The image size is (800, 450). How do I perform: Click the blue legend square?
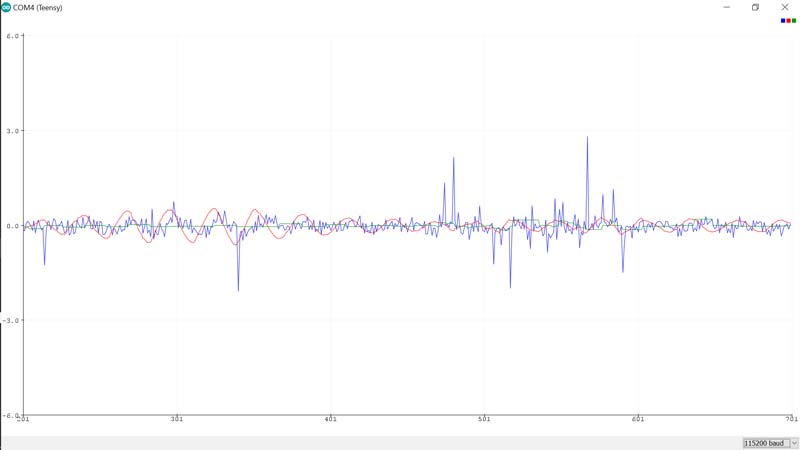tap(783, 21)
